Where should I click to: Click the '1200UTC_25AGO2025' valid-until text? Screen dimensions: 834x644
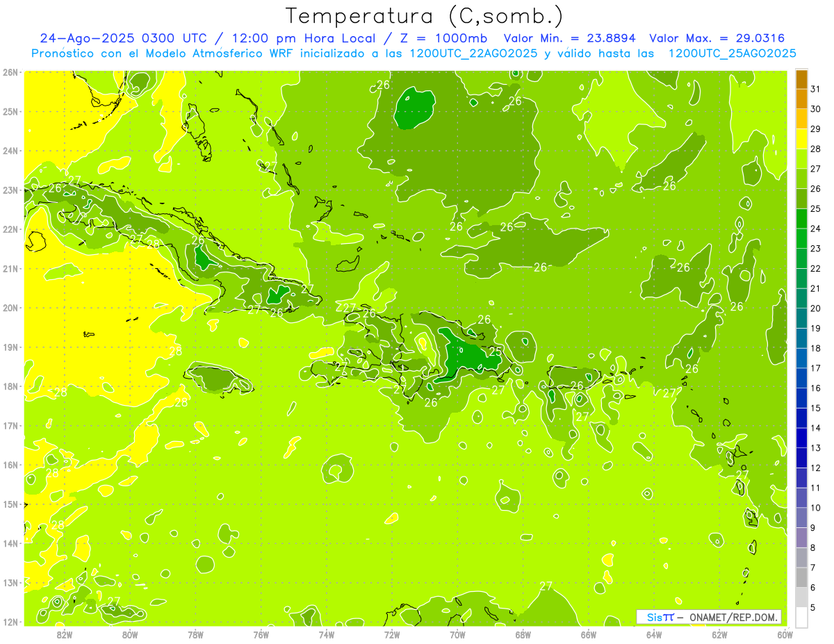[732, 53]
